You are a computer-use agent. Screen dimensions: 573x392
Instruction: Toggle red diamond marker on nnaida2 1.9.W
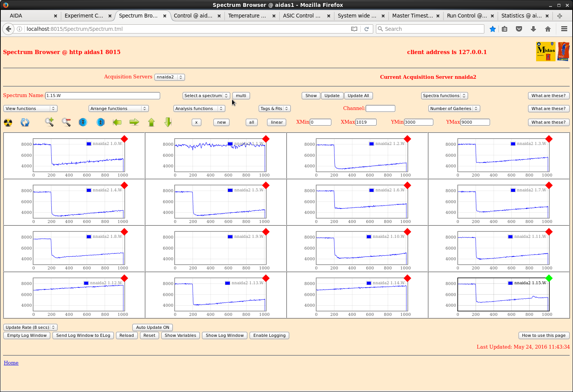pos(266,232)
